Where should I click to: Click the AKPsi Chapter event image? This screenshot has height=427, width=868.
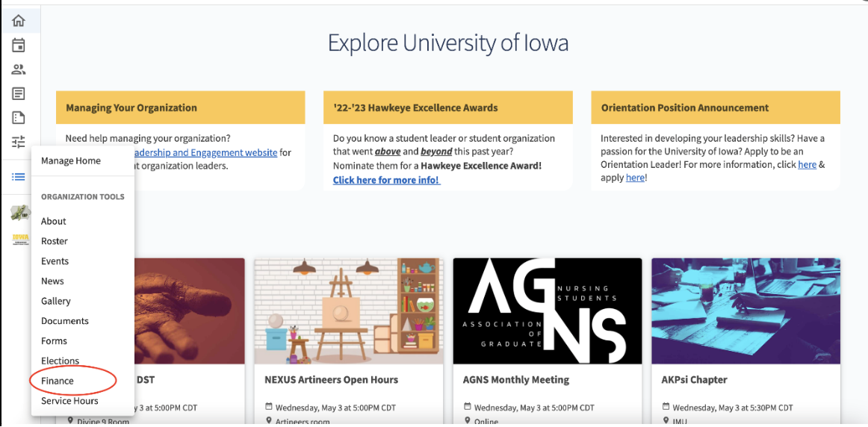pos(745,311)
